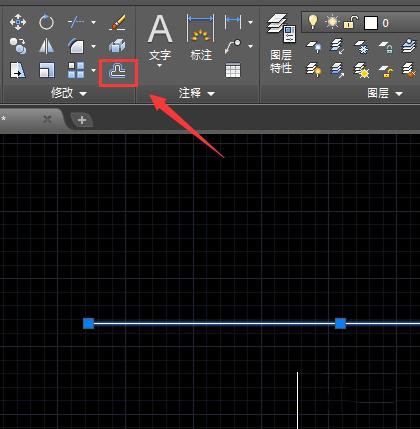
Task: Close the current drawing file tab
Action: [48, 119]
